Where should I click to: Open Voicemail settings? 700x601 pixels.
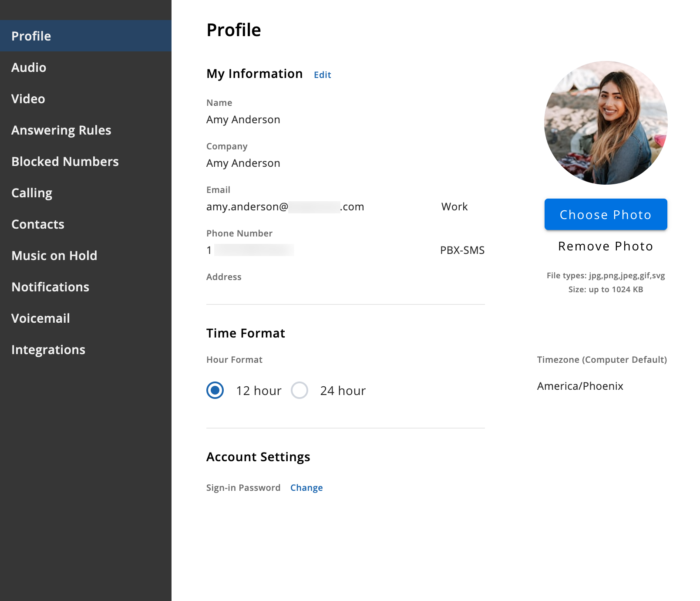click(86, 318)
